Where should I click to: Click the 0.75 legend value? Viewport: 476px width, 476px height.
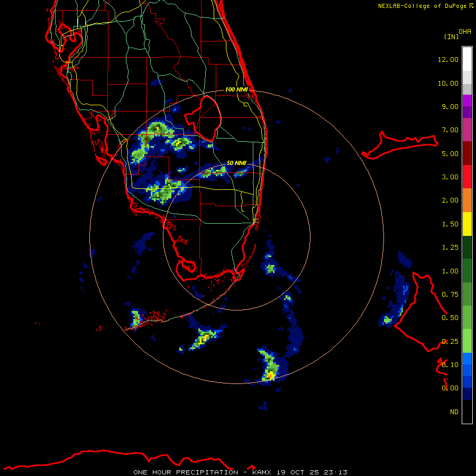point(450,295)
